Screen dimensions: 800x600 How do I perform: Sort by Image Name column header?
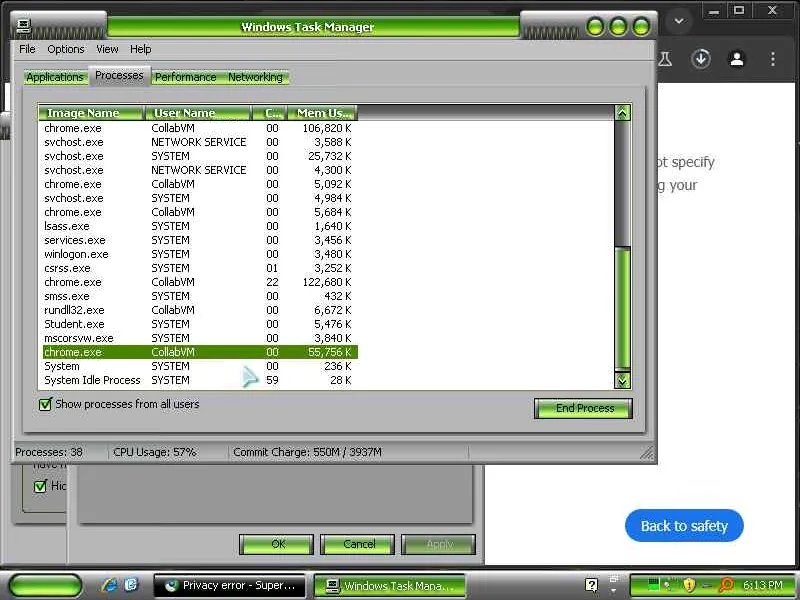pyautogui.click(x=91, y=113)
